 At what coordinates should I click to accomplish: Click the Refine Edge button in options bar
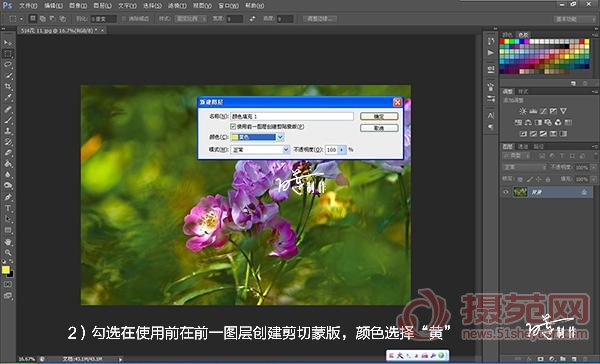(x=320, y=19)
